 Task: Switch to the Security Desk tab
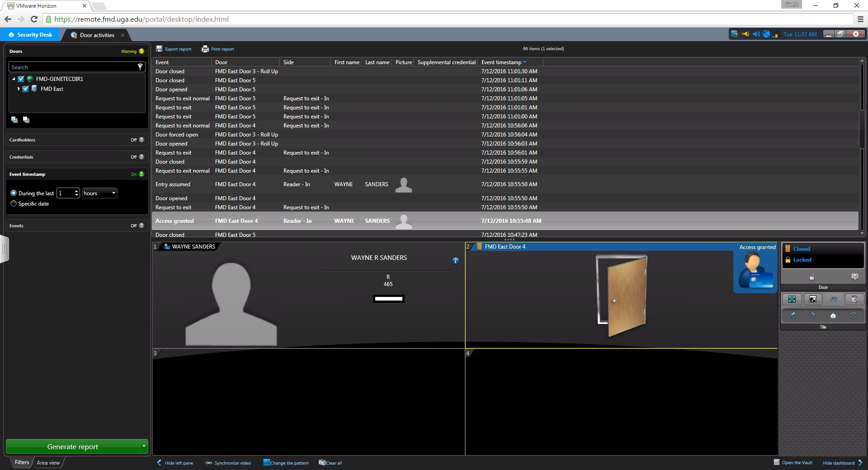30,35
